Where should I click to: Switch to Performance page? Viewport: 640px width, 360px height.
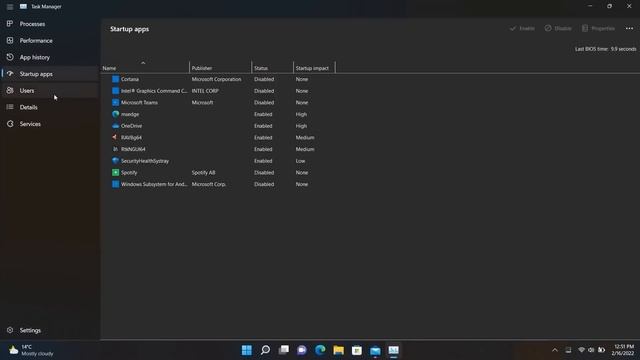(50, 40)
